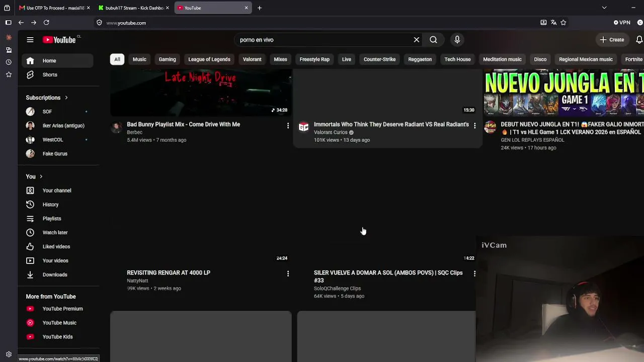Select the Music filter chip
This screenshot has width=644, height=362.
click(139, 59)
